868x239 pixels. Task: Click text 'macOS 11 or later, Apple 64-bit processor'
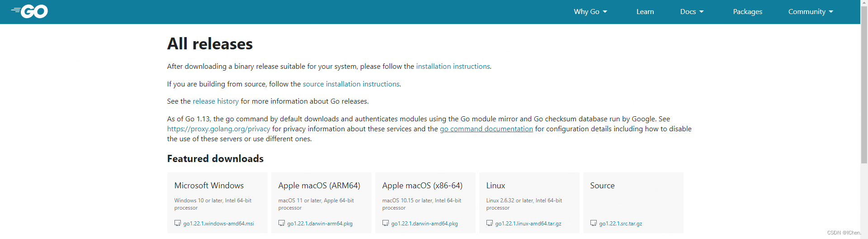click(x=316, y=204)
